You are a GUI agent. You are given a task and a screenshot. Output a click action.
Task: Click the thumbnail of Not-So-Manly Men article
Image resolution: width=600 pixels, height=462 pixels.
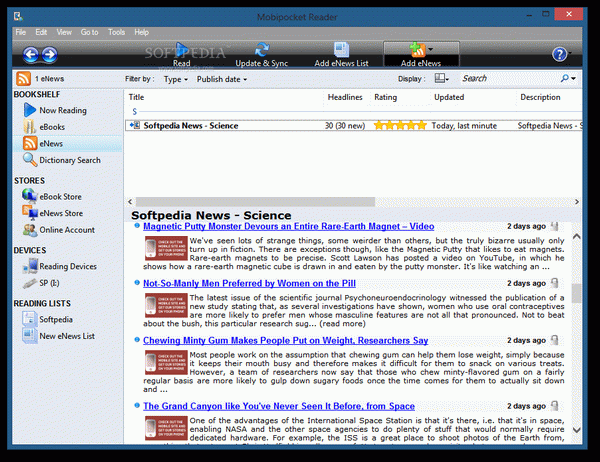[166, 305]
